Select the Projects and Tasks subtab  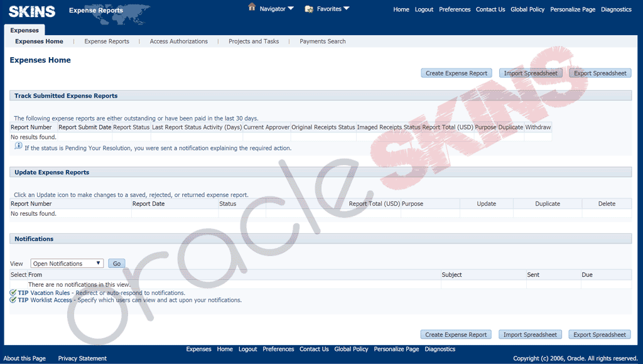pos(254,41)
